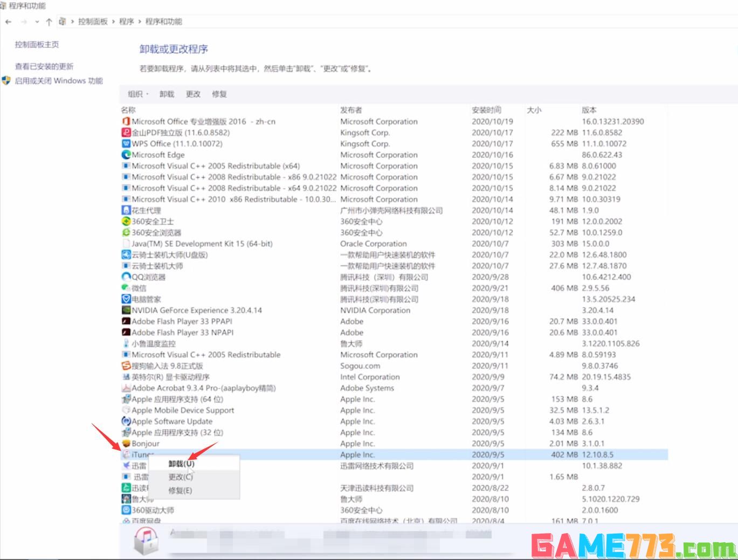The image size is (738, 560).
Task: Open the recent locations dropdown arrow
Action: tap(37, 22)
